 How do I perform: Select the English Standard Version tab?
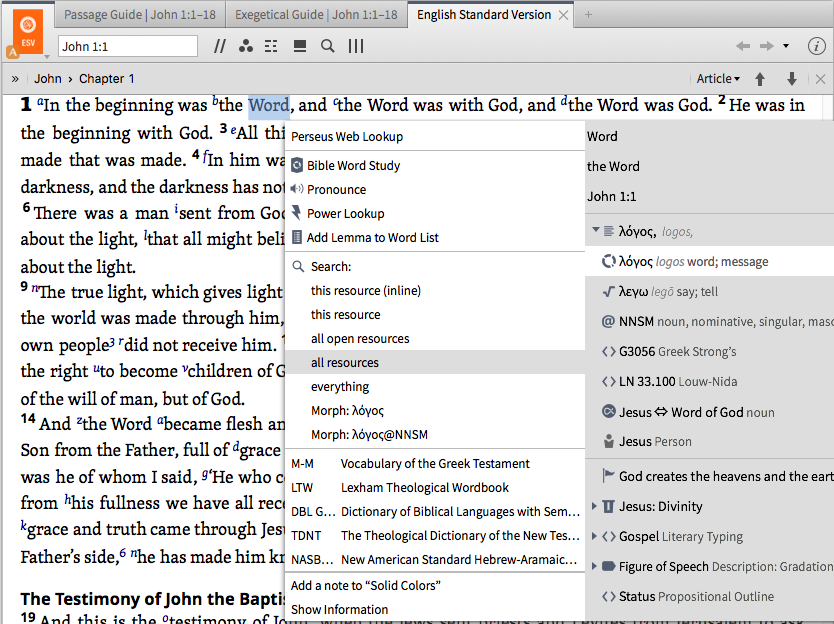483,15
